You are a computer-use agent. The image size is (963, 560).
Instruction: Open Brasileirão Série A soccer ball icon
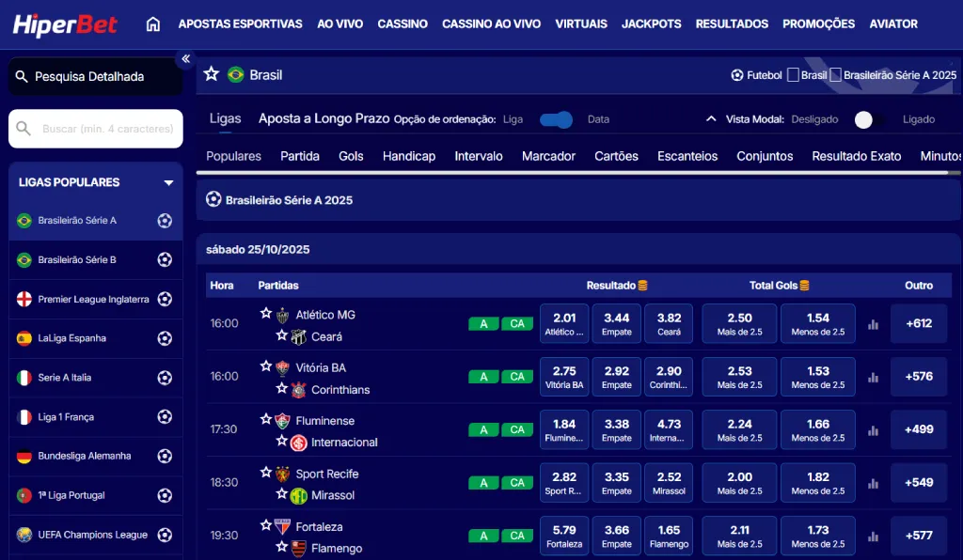click(x=165, y=220)
